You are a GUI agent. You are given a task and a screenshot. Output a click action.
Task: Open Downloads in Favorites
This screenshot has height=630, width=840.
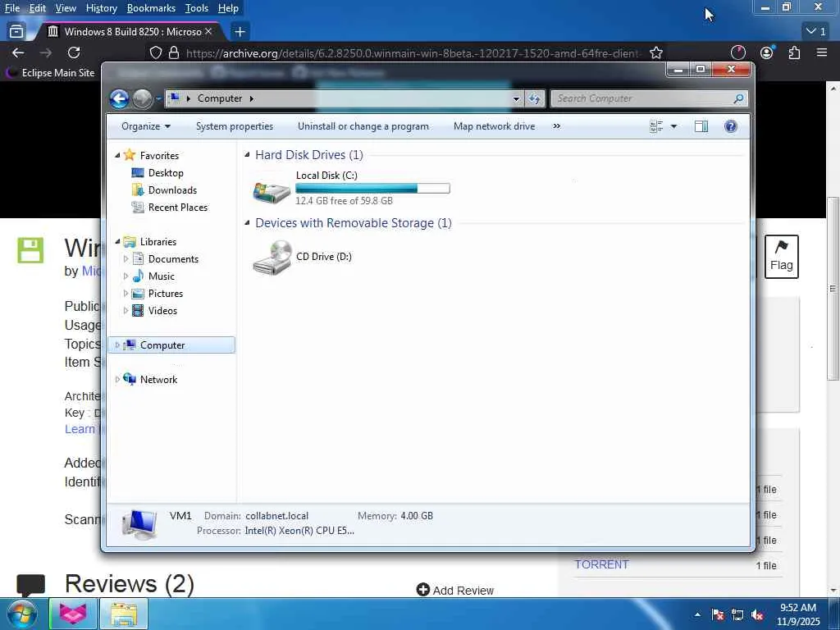pos(172,190)
